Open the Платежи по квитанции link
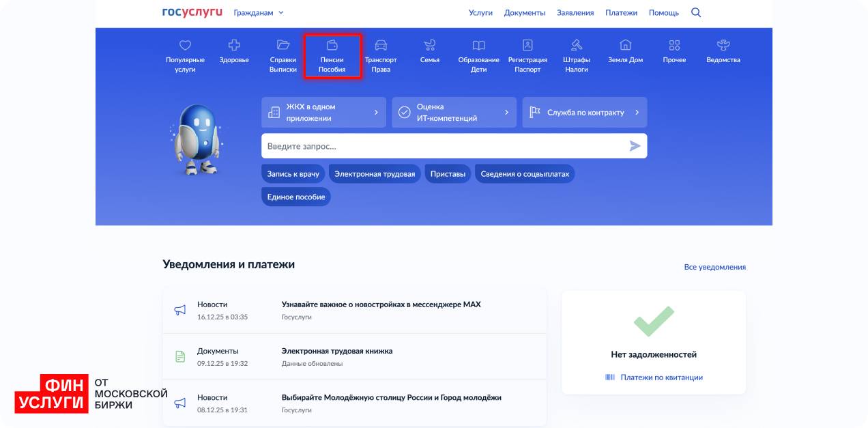The height and width of the screenshot is (428, 868). 661,377
